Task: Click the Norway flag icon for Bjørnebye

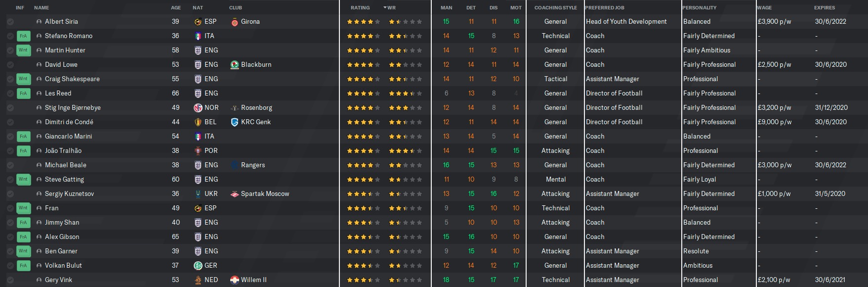Action: (198, 108)
